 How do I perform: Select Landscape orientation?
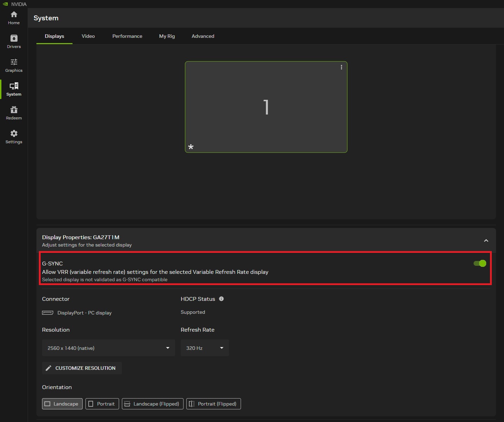[x=62, y=404]
